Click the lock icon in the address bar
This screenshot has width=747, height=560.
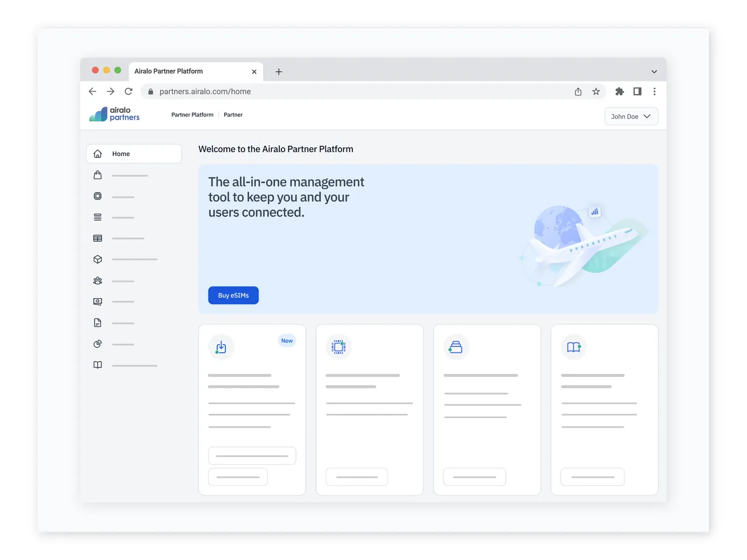[x=151, y=92]
